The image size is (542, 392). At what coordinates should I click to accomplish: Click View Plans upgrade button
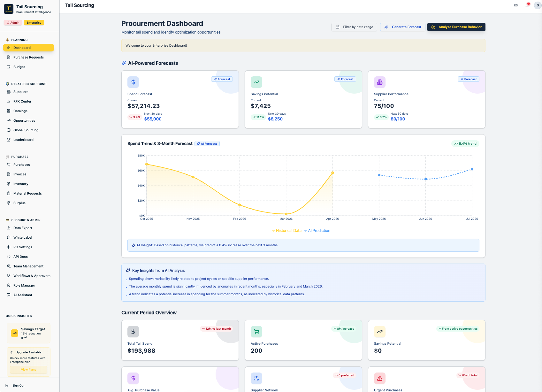tap(28, 370)
